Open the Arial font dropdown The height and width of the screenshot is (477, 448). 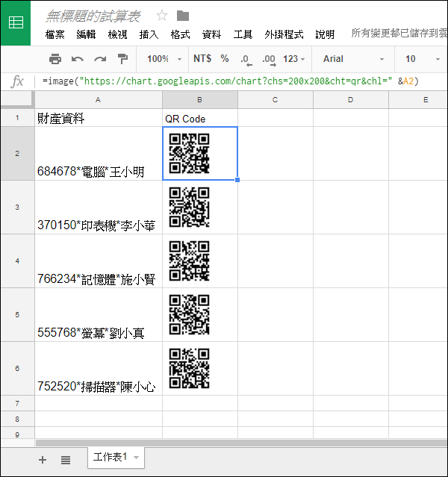353,59
